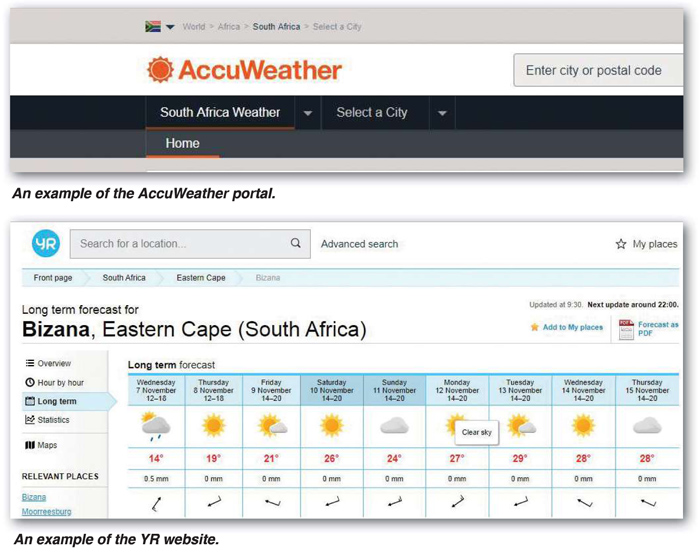This screenshot has height=559, width=700.
Task: Click the South Africa flag icon
Action: coord(153,26)
